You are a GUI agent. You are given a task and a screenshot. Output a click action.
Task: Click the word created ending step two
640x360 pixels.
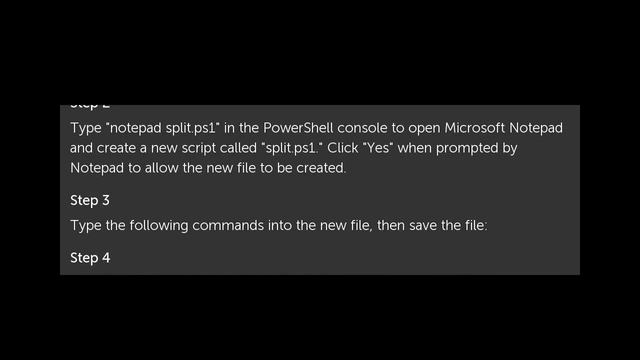[x=321, y=168]
